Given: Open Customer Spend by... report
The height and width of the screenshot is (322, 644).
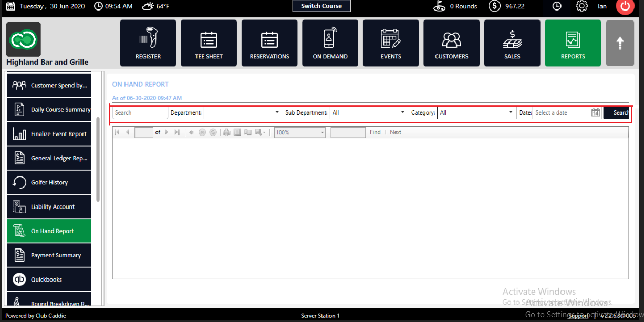Looking at the screenshot, I should (x=49, y=85).
